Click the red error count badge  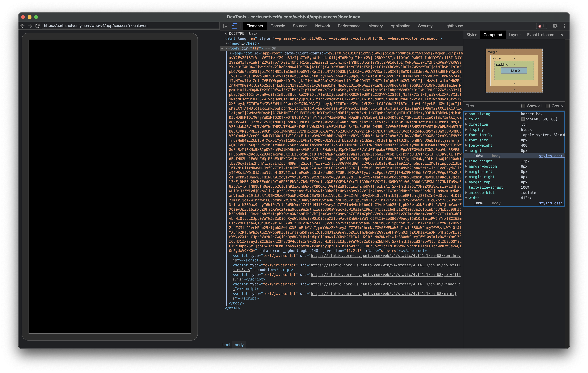click(541, 26)
